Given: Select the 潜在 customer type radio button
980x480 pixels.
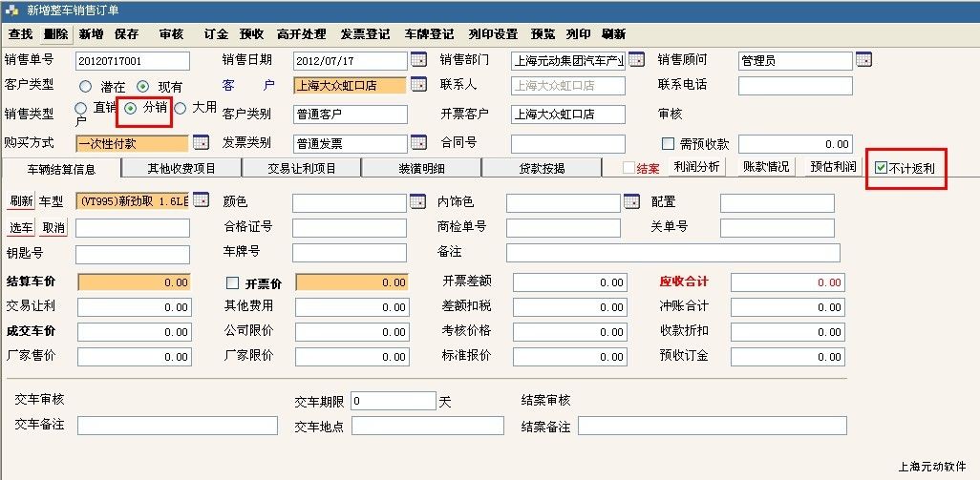Looking at the screenshot, I should tap(86, 87).
